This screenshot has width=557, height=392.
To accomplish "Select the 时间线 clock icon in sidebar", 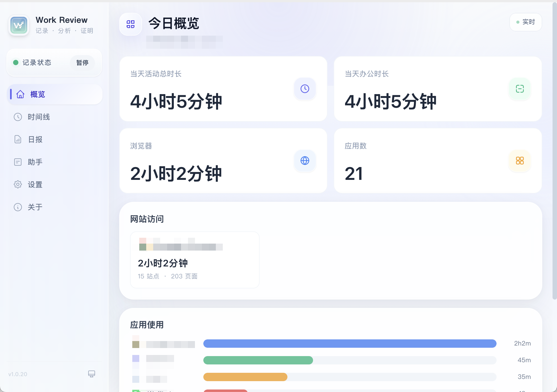I will click(18, 117).
